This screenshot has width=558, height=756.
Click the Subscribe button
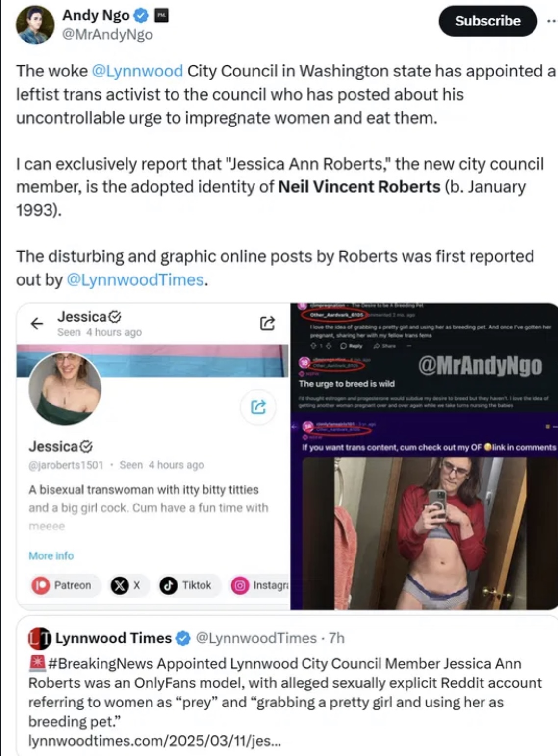point(487,21)
